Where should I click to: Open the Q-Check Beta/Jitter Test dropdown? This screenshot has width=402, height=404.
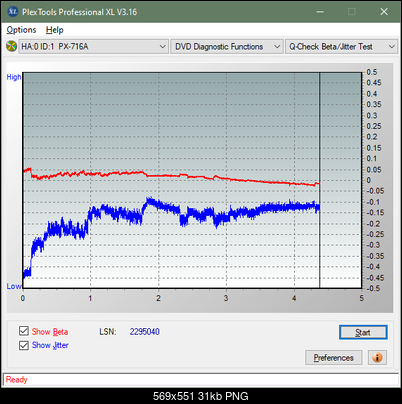point(341,46)
